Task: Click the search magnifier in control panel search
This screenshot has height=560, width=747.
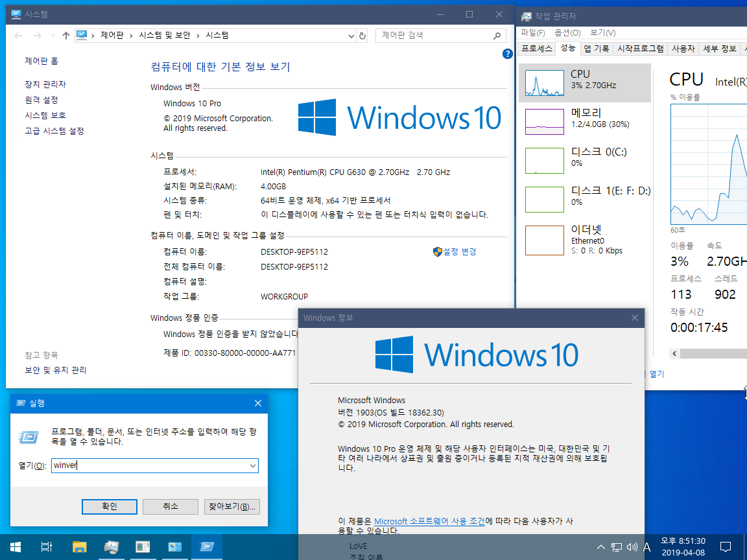Action: (497, 35)
